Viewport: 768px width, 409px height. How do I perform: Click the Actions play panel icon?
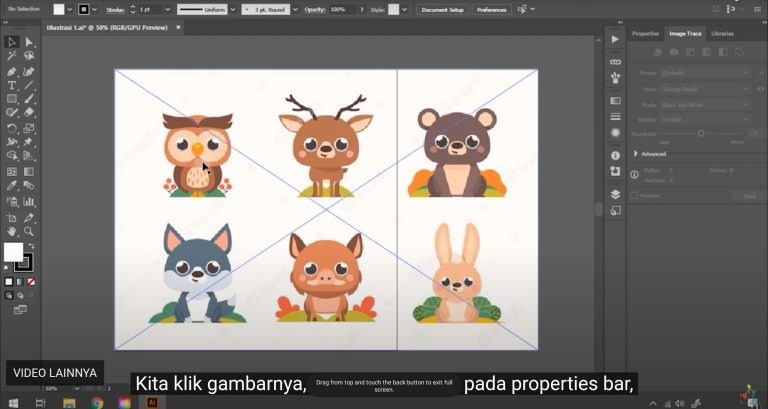tap(615, 39)
